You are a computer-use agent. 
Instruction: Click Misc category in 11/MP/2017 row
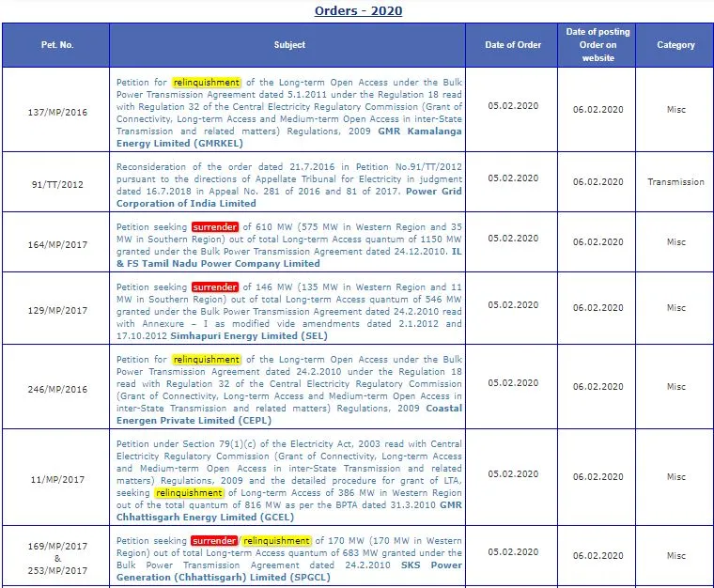(675, 476)
